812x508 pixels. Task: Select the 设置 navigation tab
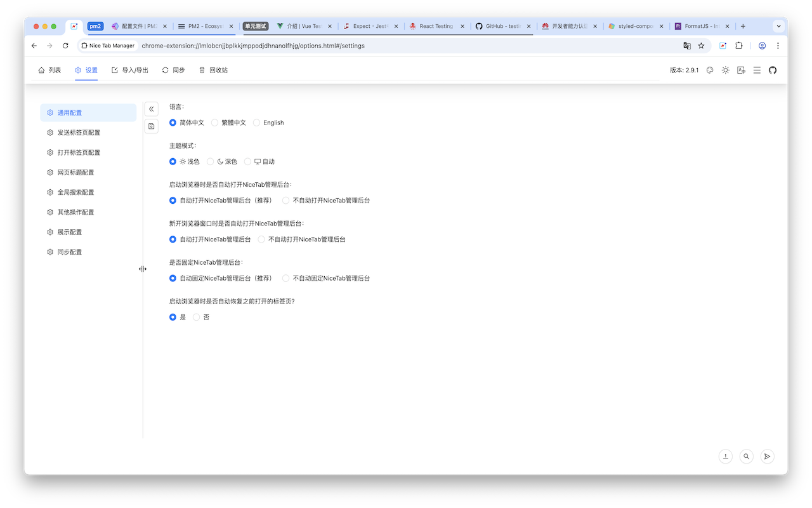click(x=86, y=70)
